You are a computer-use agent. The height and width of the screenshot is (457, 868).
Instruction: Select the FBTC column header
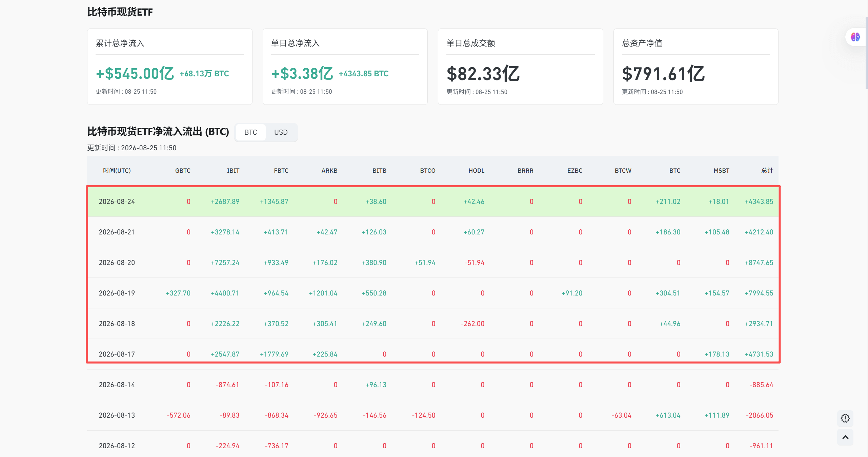click(x=281, y=171)
